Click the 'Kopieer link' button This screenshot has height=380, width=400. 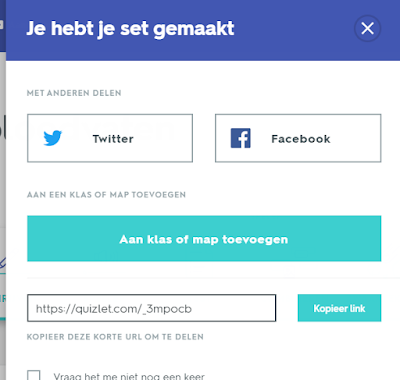[x=339, y=308]
